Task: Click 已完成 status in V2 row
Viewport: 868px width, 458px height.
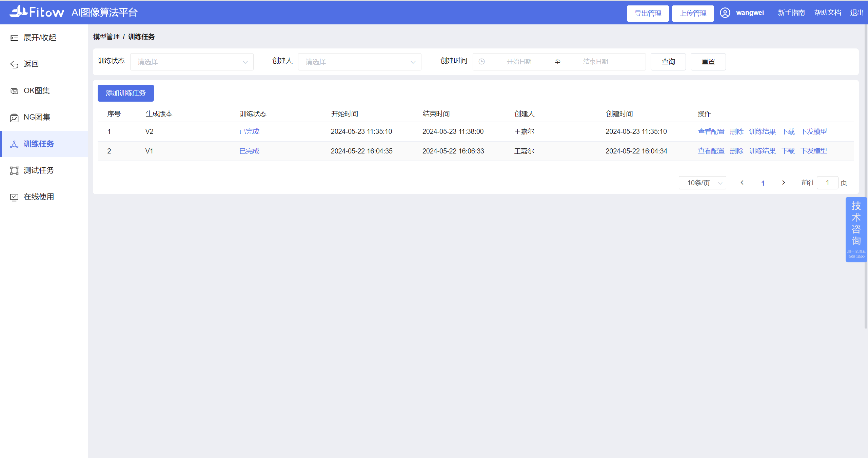Action: [x=250, y=131]
